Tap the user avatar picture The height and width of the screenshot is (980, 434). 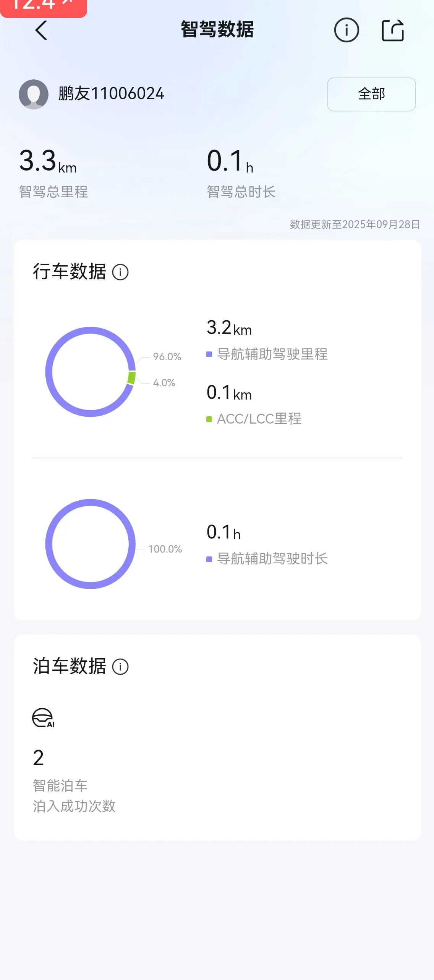pos(34,94)
